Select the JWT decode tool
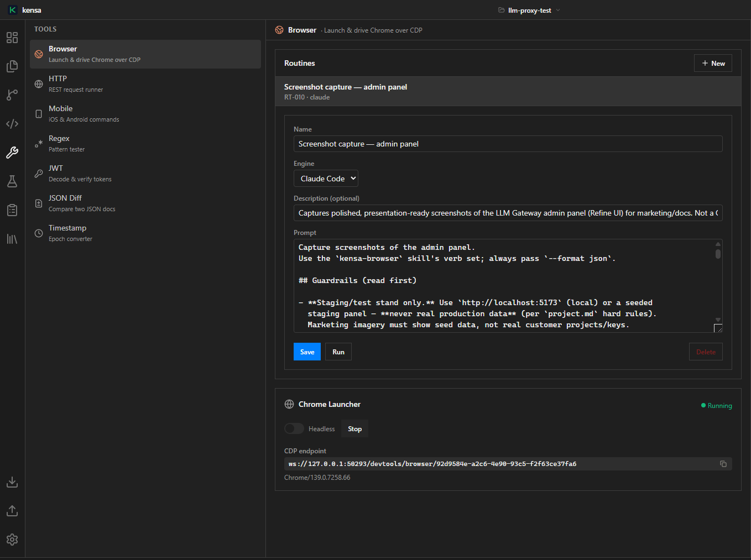 (145, 174)
